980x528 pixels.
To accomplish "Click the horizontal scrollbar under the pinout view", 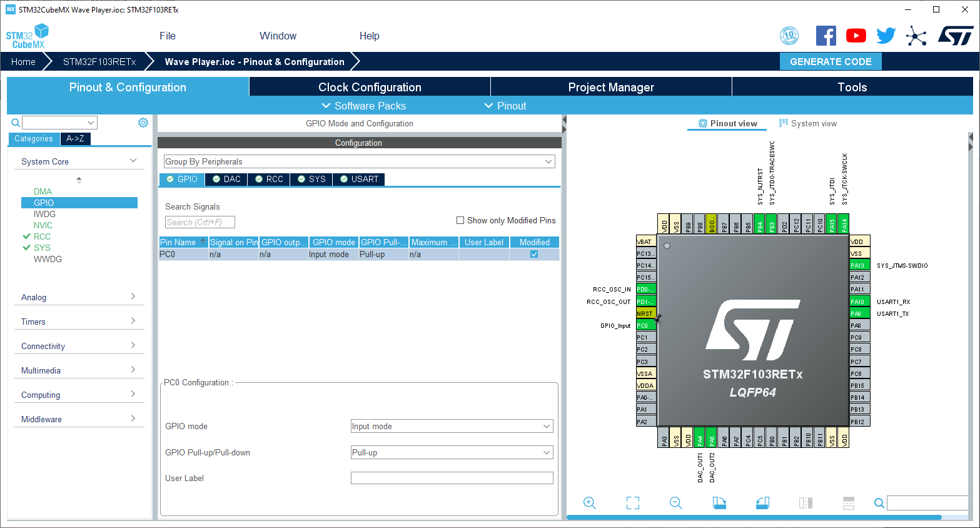I will pyautogui.click(x=754, y=517).
